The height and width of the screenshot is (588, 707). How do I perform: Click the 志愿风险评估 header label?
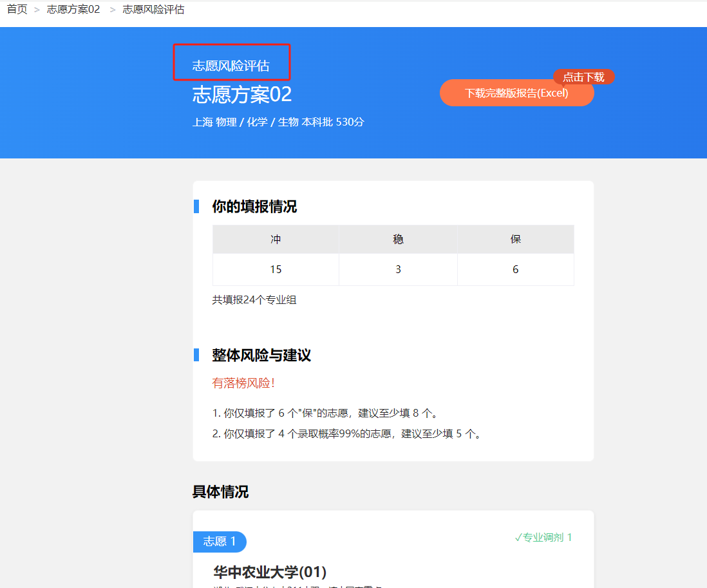coord(231,66)
